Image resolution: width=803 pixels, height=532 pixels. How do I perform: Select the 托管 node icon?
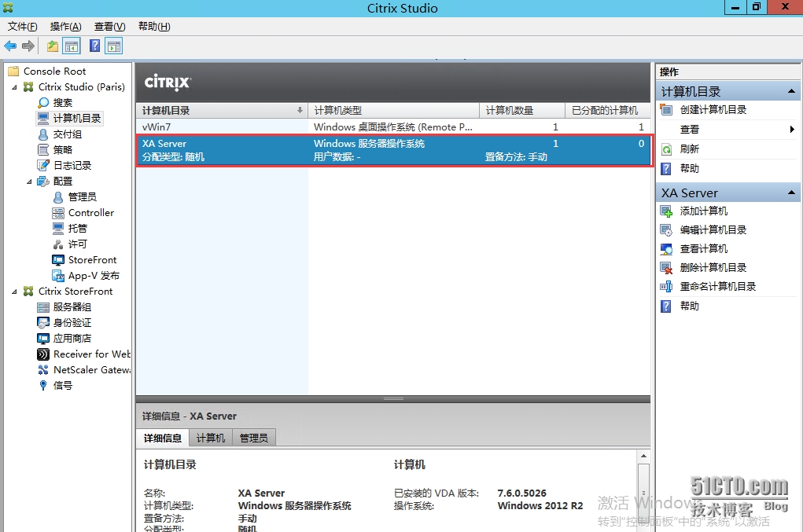coord(58,228)
